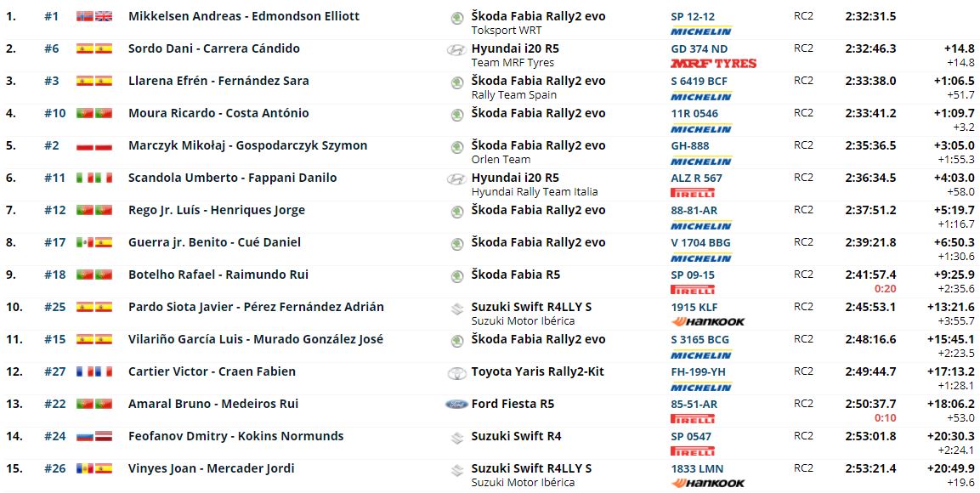Select plate number GD 374 ND link
This screenshot has height=493, width=980.
[699, 49]
